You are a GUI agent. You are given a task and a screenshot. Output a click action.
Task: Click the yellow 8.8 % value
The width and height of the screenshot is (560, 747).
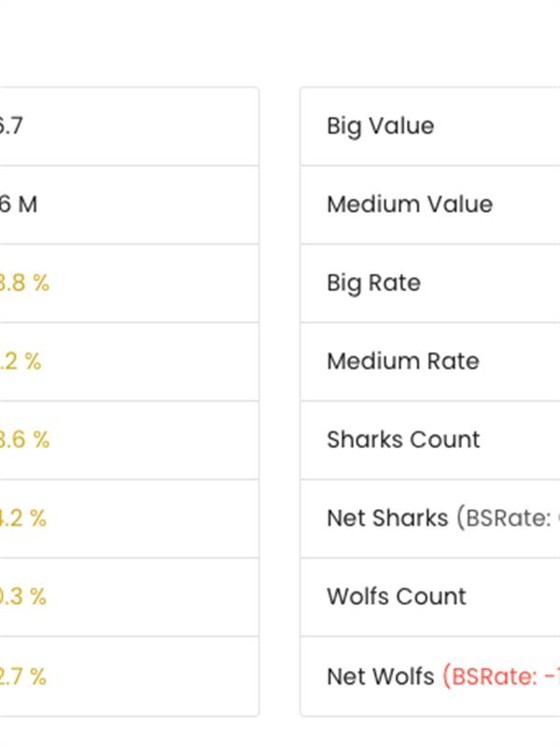pyautogui.click(x=24, y=283)
